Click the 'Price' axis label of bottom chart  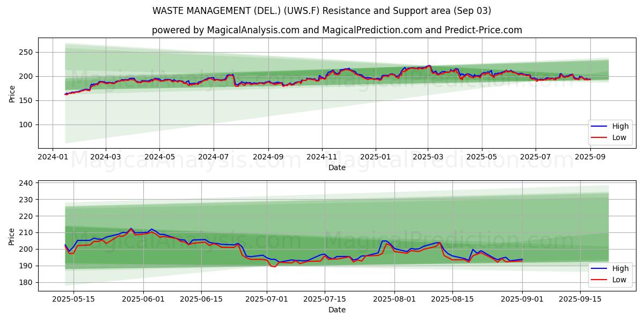coord(12,236)
